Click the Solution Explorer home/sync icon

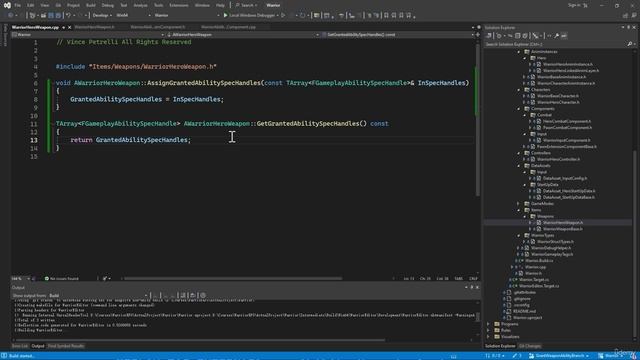[x=489, y=36]
